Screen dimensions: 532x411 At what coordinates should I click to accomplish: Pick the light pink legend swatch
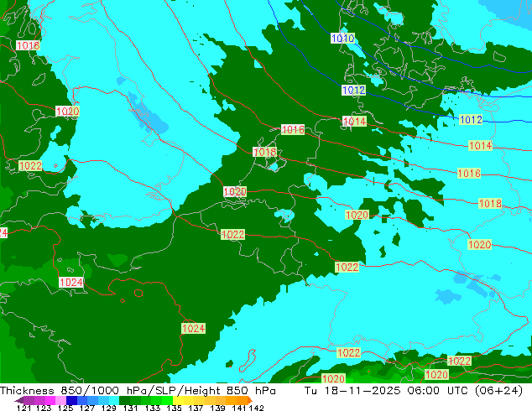[60, 401]
